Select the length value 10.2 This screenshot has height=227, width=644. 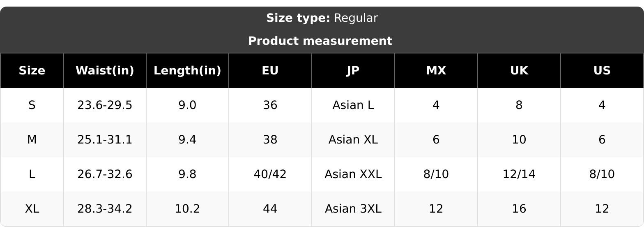point(187,209)
